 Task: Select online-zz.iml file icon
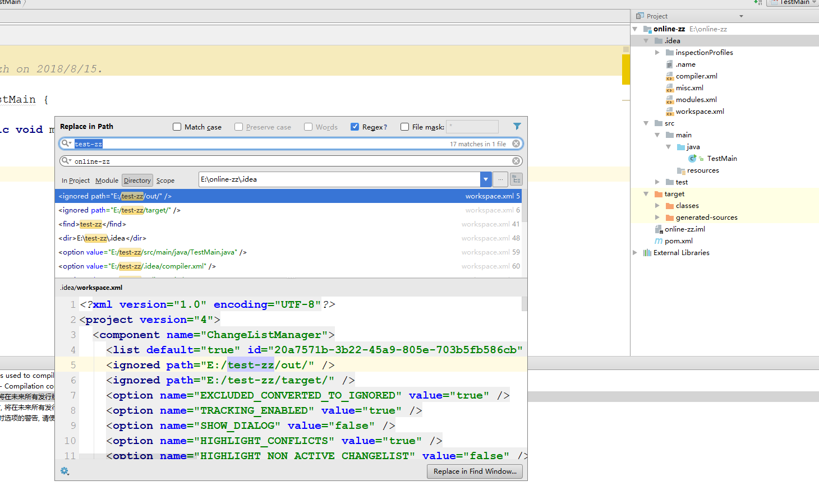tap(659, 229)
